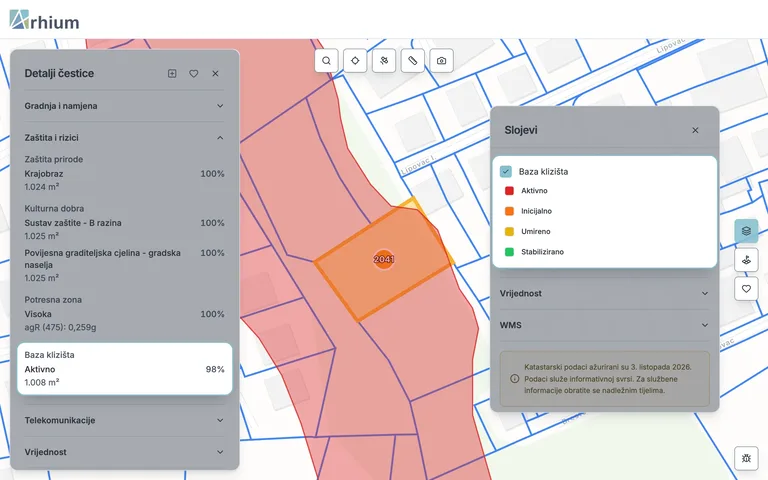Open the map search tool
The height and width of the screenshot is (480, 768).
point(326,61)
